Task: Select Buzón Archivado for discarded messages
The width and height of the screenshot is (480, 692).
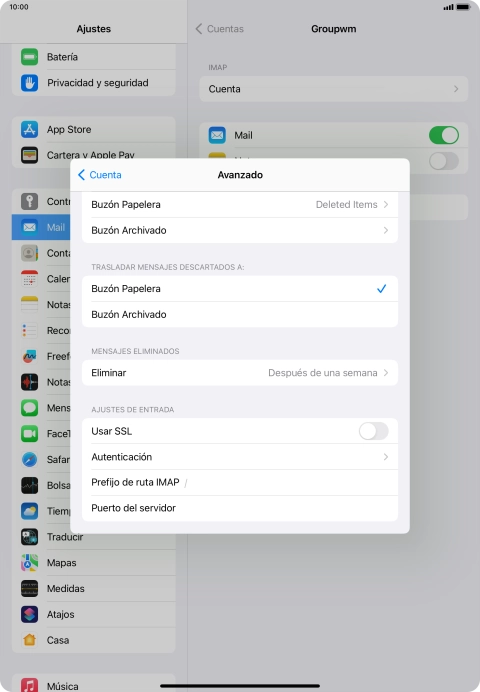Action: (240, 314)
